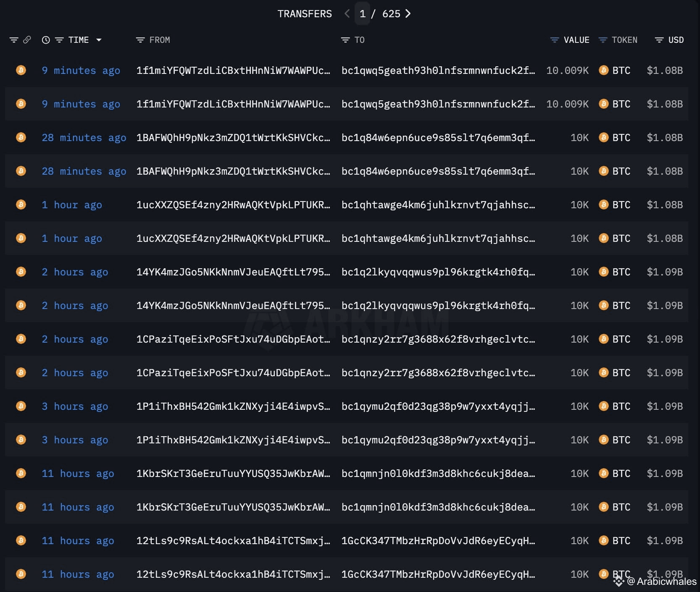Open the first bc1q2lkyqvqqwus9pl96krgtk4rh0fq recipient address
Image resolution: width=700 pixels, height=592 pixels.
[x=438, y=272]
